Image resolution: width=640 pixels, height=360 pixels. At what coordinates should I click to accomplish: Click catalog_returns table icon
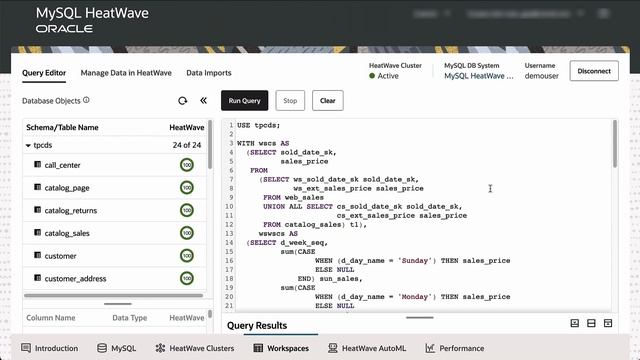[38, 210]
